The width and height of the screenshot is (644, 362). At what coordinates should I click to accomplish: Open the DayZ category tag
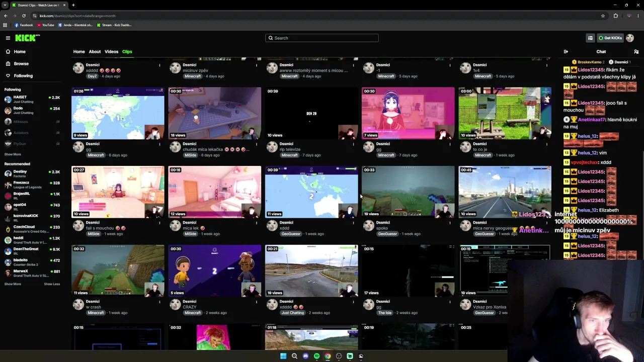click(92, 76)
